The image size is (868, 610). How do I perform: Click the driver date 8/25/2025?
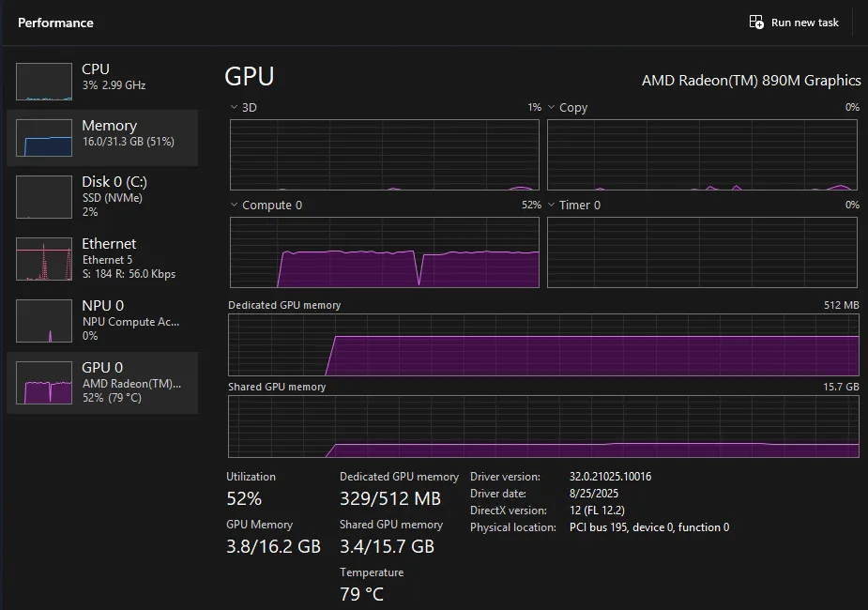(x=594, y=494)
